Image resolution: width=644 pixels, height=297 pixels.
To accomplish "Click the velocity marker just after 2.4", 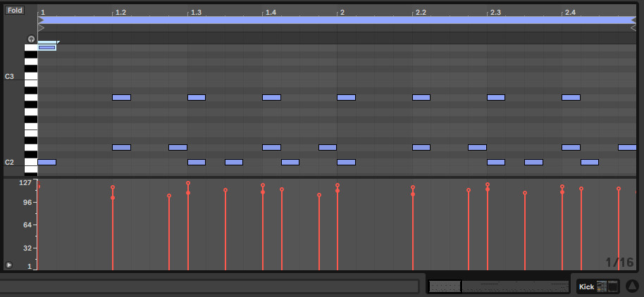I will click(x=581, y=189).
